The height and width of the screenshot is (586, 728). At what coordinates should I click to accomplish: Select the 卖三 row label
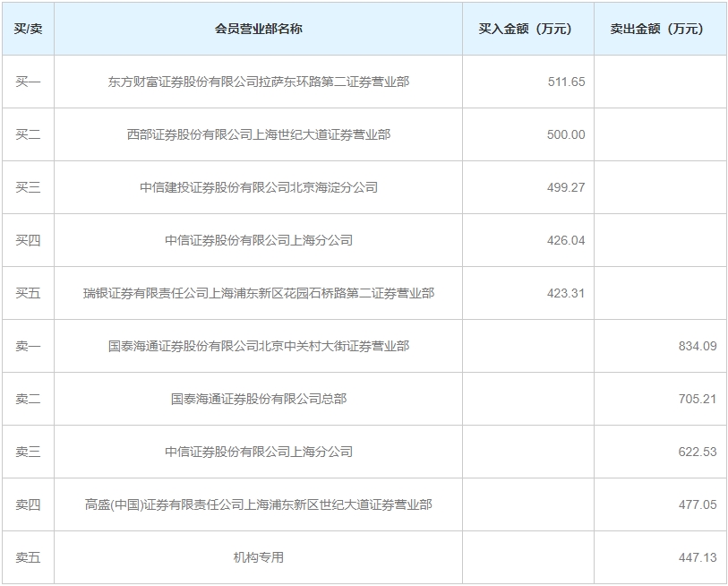pyautogui.click(x=28, y=452)
